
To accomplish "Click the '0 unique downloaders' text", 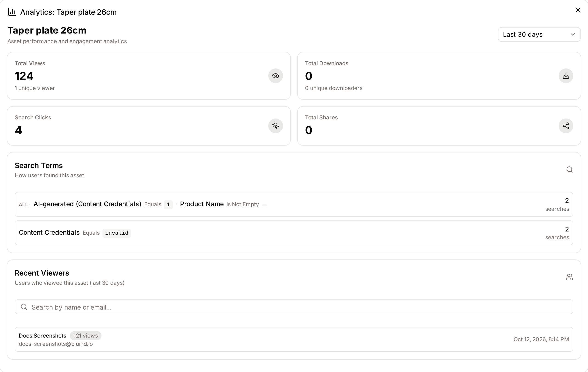I will [x=334, y=88].
